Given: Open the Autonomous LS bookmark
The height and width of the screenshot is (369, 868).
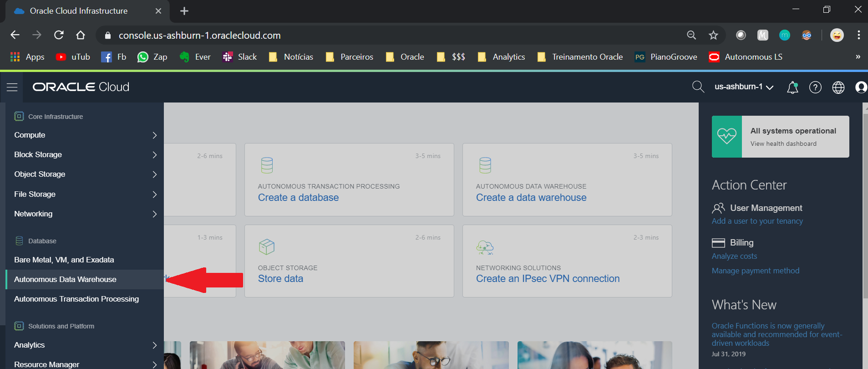Looking at the screenshot, I should pyautogui.click(x=746, y=57).
